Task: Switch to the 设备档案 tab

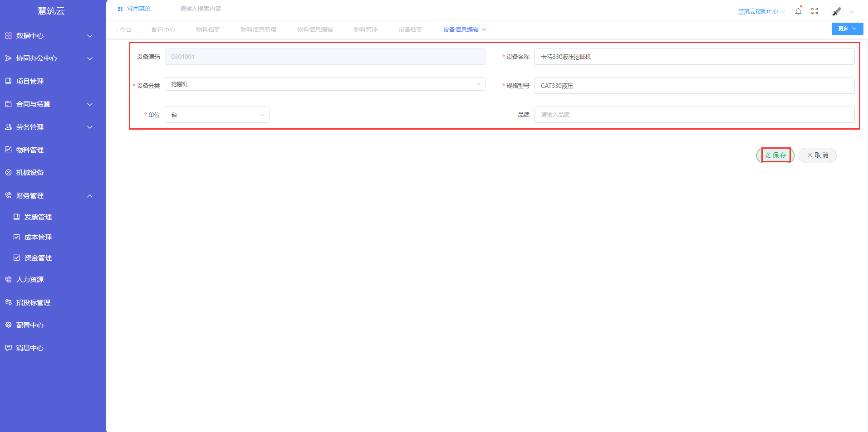Action: pyautogui.click(x=410, y=29)
